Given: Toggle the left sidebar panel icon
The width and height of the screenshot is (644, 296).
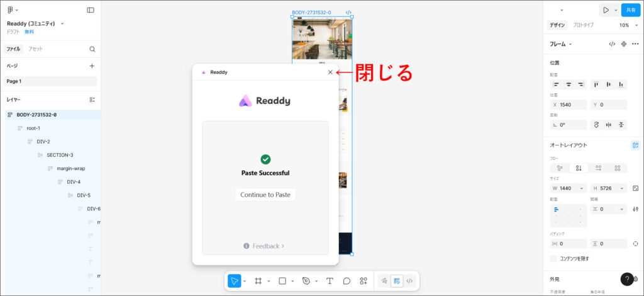Looking at the screenshot, I should (x=91, y=10).
